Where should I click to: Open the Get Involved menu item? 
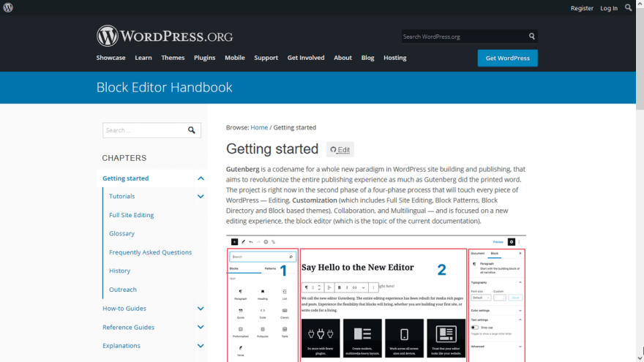pos(306,58)
